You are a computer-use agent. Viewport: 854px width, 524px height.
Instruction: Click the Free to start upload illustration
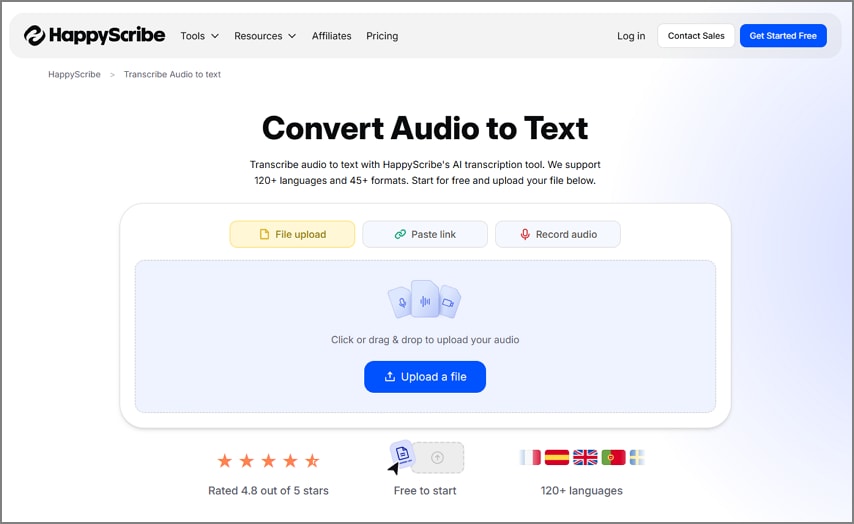425,458
